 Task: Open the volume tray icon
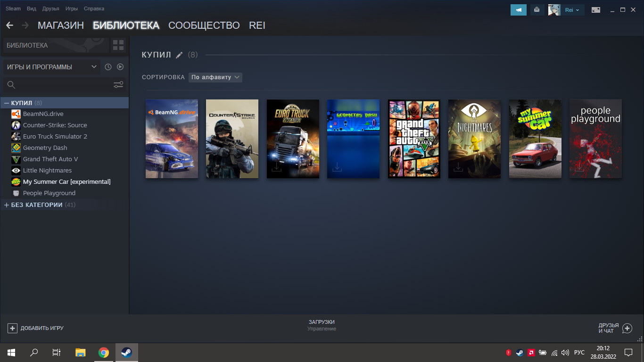tap(565, 352)
